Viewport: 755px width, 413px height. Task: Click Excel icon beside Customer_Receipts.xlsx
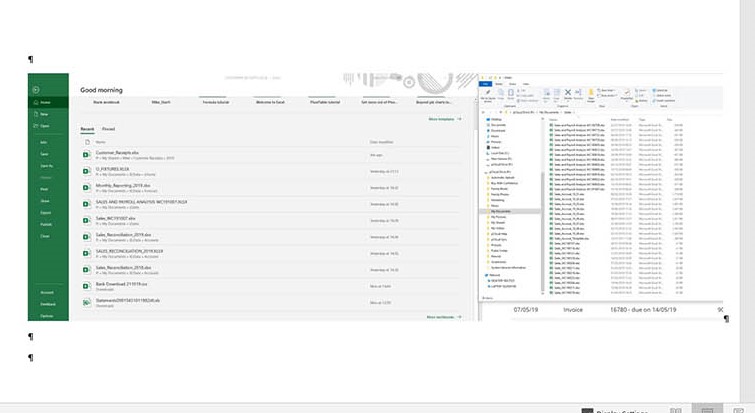pyautogui.click(x=87, y=155)
